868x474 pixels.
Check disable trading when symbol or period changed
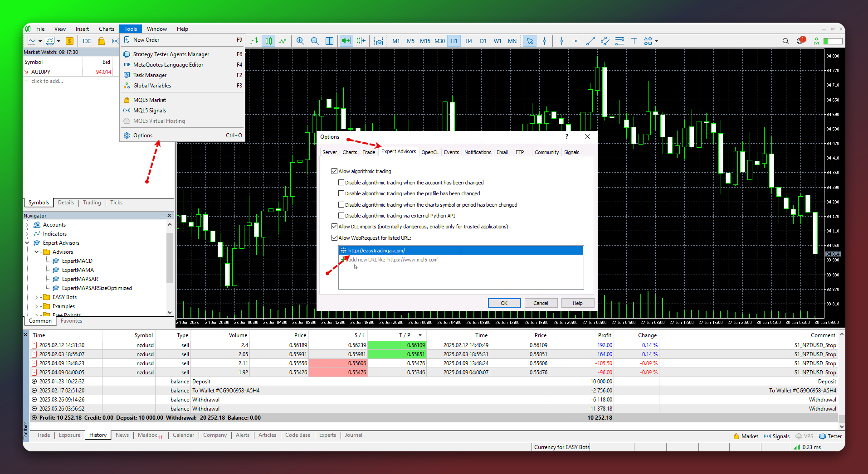pos(341,205)
